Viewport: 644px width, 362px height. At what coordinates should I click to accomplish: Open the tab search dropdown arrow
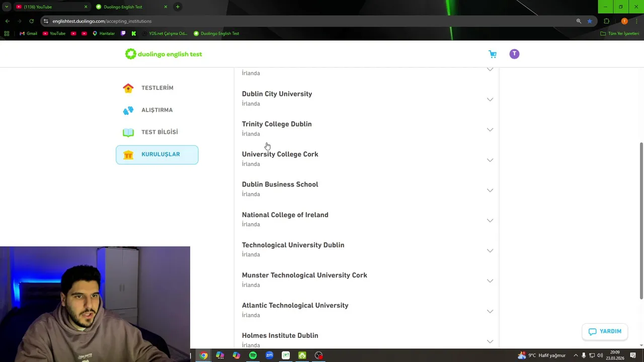(7, 7)
